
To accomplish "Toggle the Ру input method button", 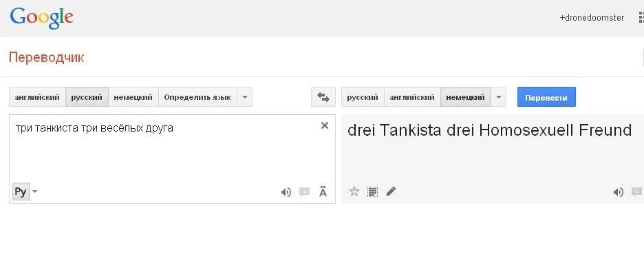I will (x=21, y=192).
